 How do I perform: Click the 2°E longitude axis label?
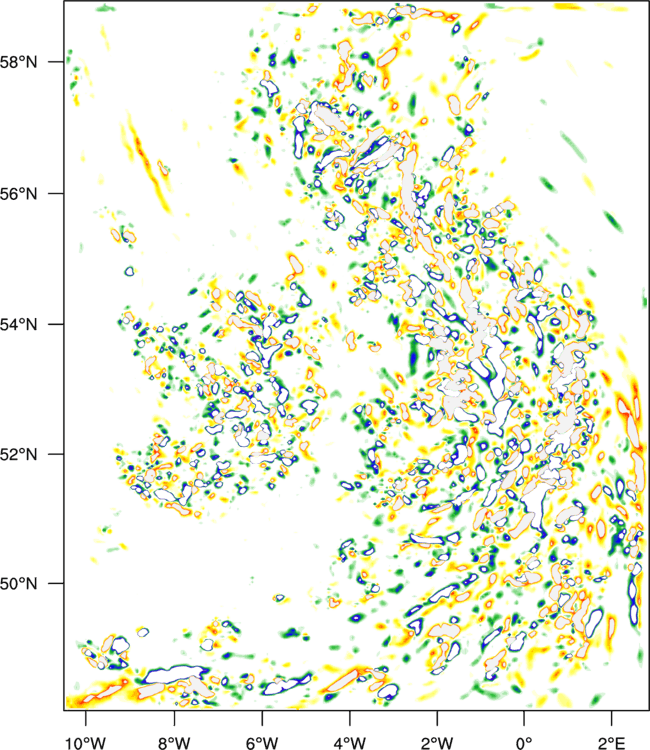611,743
